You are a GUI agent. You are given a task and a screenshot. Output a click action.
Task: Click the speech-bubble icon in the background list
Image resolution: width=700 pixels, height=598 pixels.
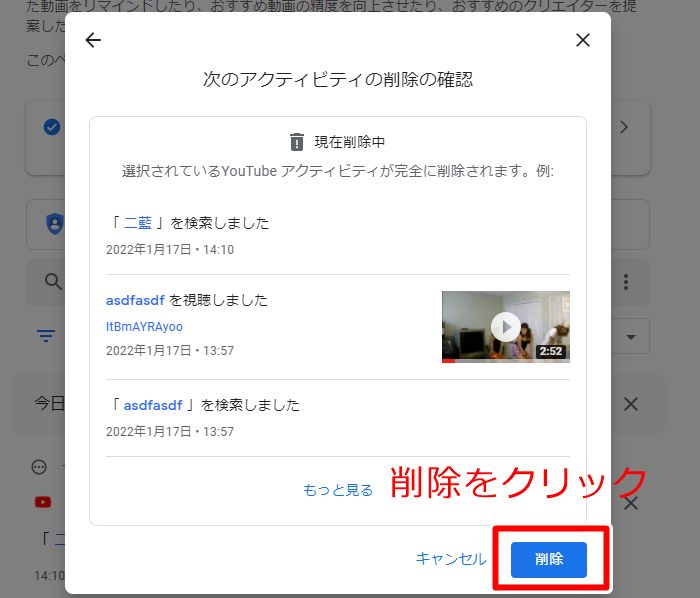(39, 467)
